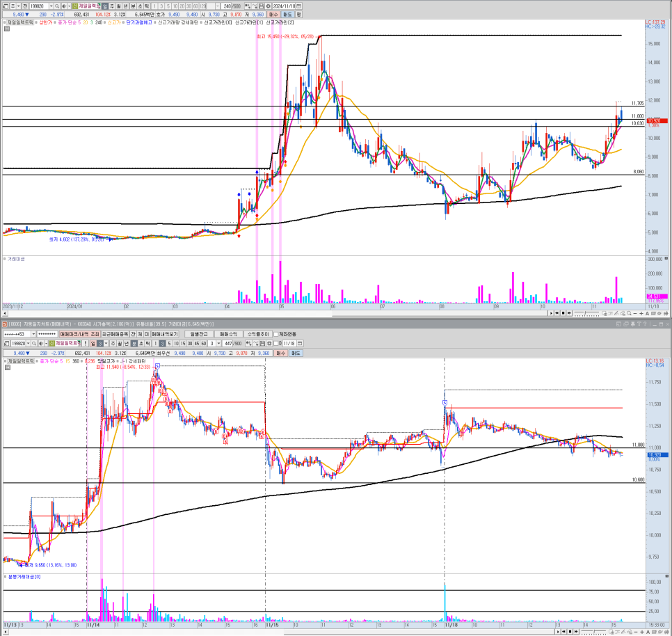Select the 일 (daily) period button on upper chart
The image size is (672, 636).
[x=105, y=6]
